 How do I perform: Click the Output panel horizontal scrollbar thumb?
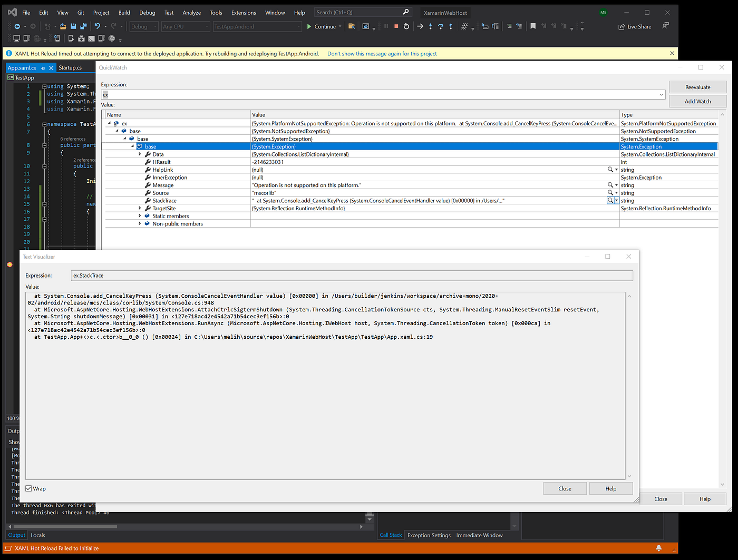[x=65, y=526]
